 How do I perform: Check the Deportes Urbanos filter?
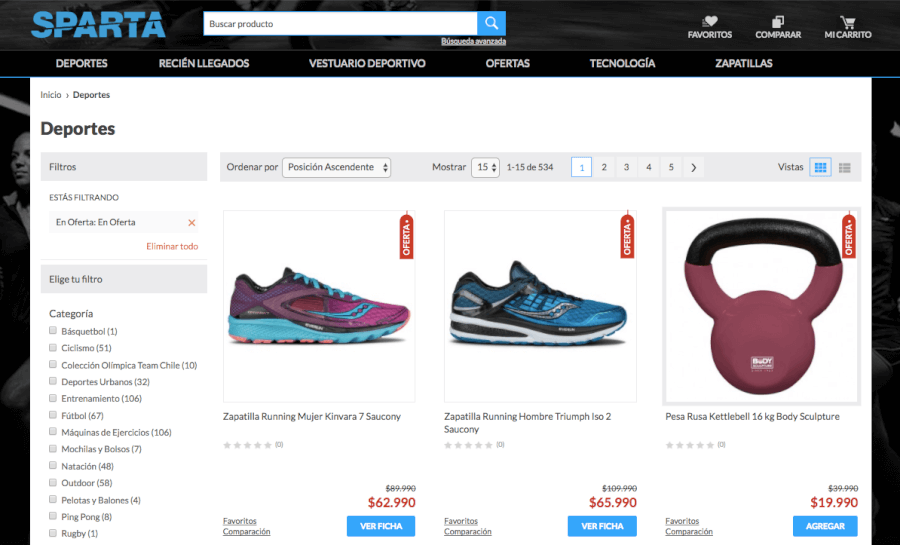53,381
